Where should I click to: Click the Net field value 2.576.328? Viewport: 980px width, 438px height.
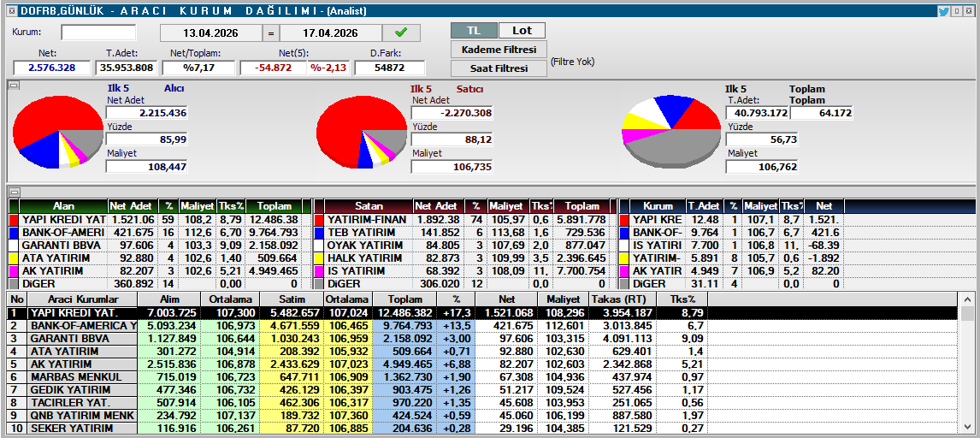(52, 68)
